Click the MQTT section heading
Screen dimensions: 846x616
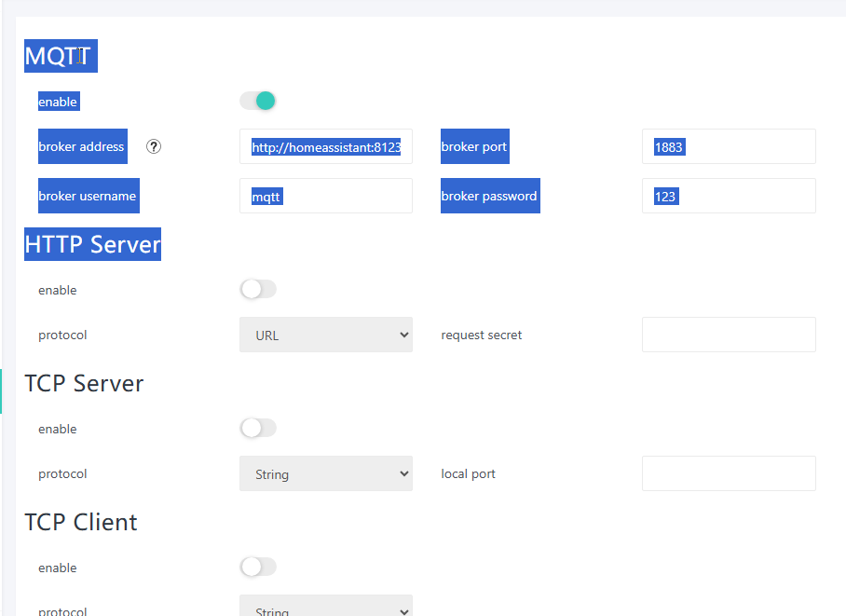click(x=58, y=56)
